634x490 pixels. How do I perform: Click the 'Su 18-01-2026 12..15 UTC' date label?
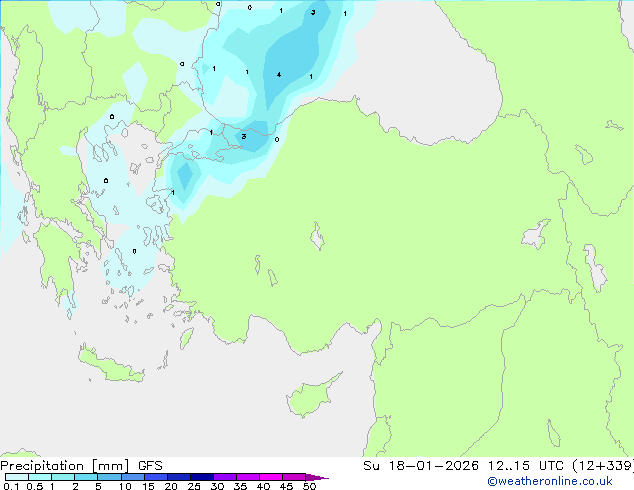coord(463,466)
